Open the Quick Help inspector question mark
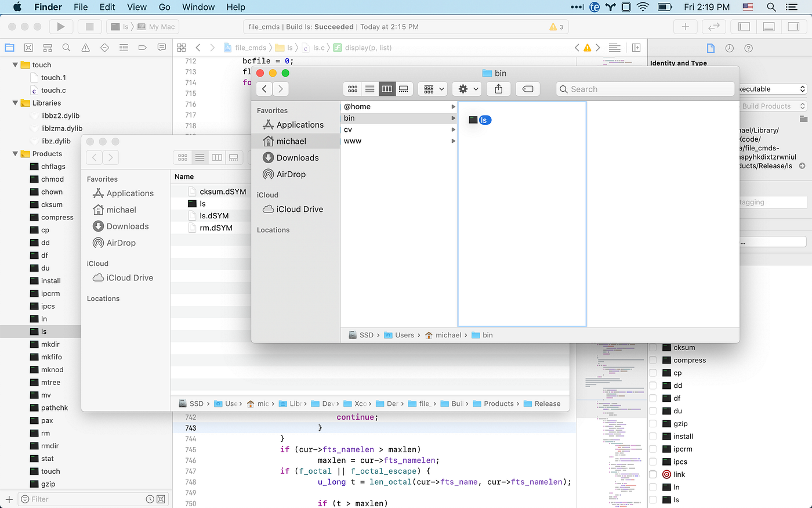 click(749, 48)
